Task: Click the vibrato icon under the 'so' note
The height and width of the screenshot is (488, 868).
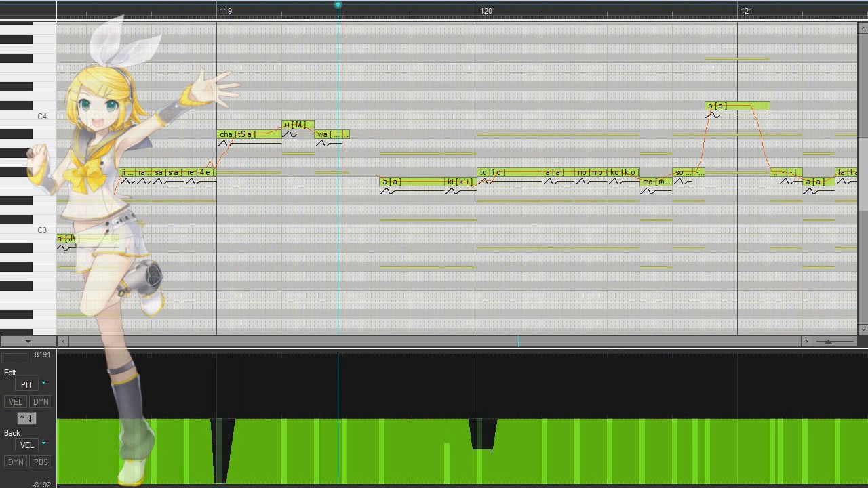Action: click(x=681, y=182)
